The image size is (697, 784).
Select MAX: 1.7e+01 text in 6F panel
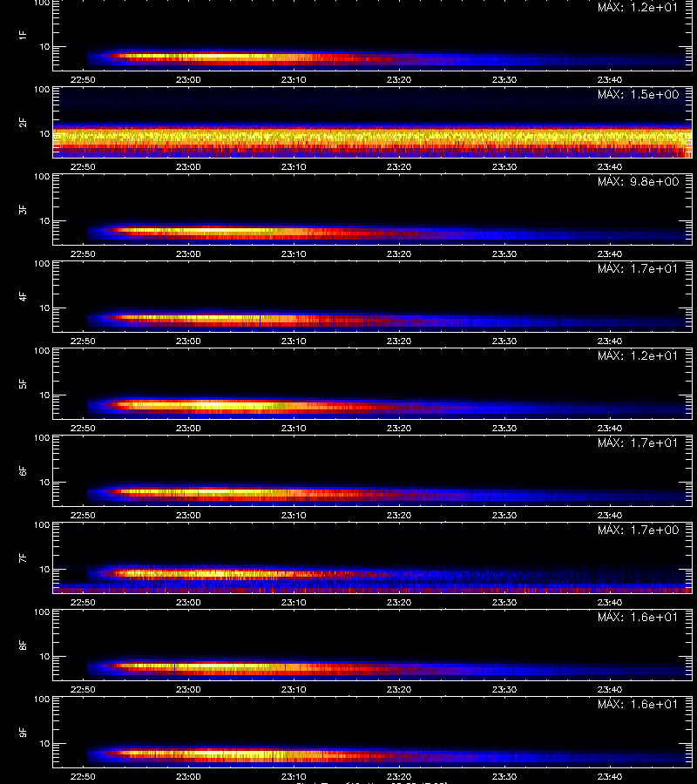(638, 443)
